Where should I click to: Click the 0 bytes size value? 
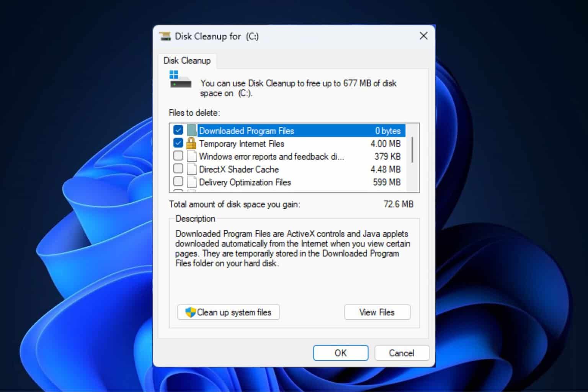pos(388,131)
